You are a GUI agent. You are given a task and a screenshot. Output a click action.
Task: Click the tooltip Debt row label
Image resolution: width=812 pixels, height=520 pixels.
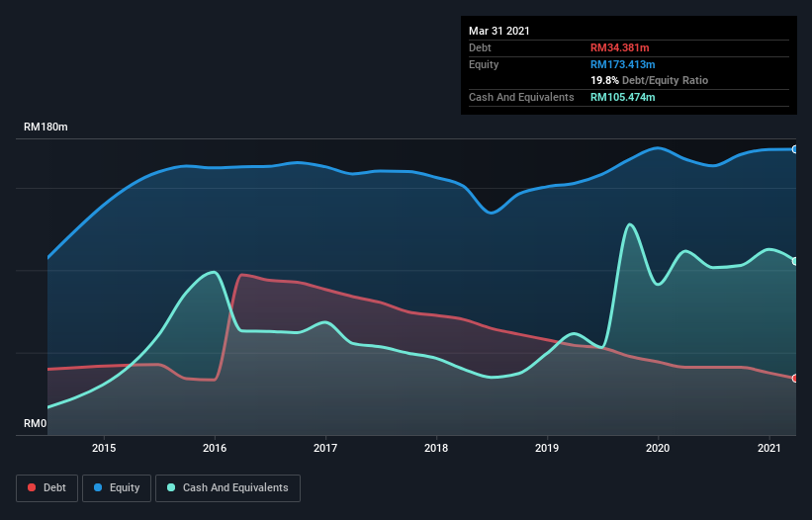point(480,47)
